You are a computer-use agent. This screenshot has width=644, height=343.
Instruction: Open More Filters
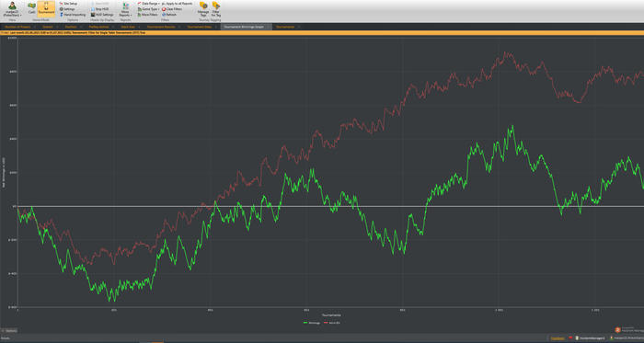click(148, 15)
